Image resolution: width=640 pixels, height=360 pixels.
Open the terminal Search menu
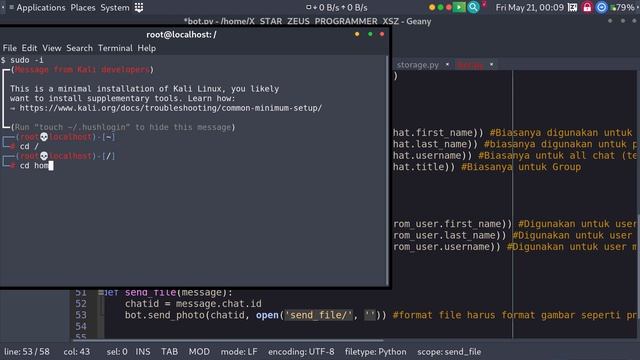(x=80, y=48)
